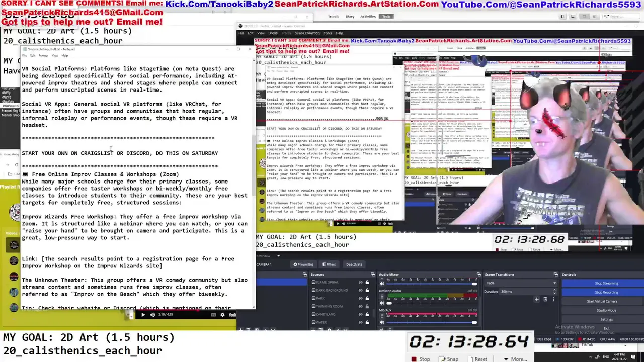This screenshot has width=644, height=362.
Task: Open Windows notification center icon
Action: [633, 357]
